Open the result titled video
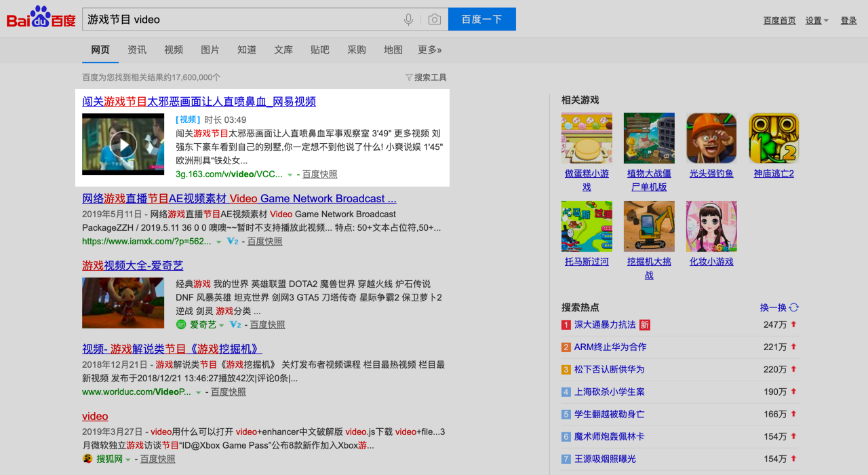 (x=95, y=416)
